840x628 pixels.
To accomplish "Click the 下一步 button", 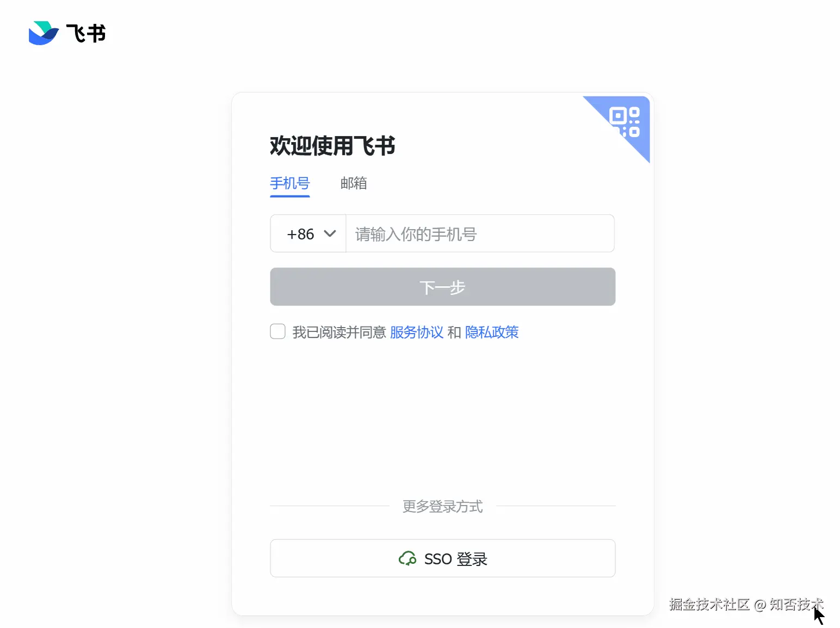I will [443, 287].
